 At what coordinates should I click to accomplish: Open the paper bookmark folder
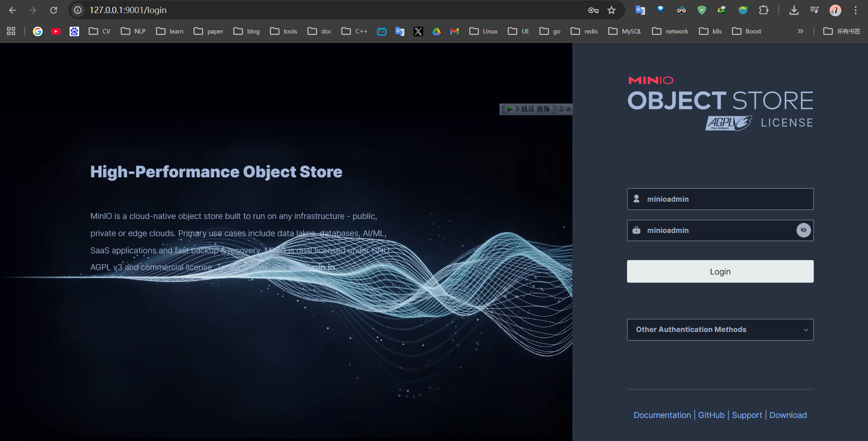(x=209, y=31)
